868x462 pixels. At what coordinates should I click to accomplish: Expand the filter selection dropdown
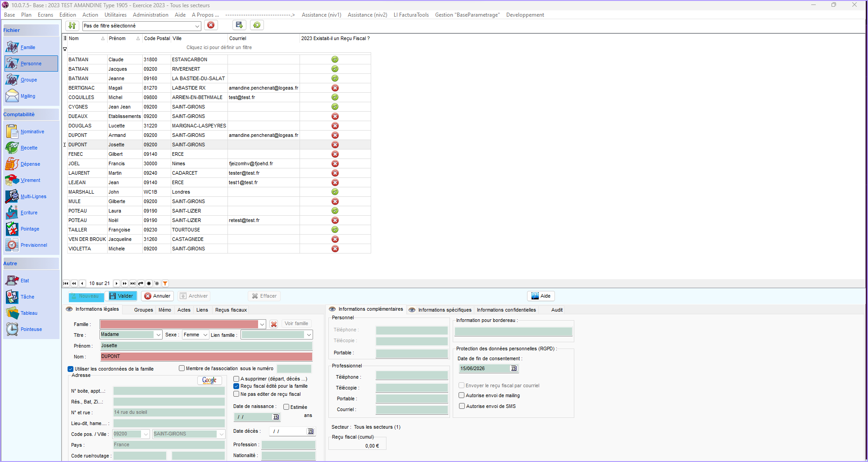point(197,26)
